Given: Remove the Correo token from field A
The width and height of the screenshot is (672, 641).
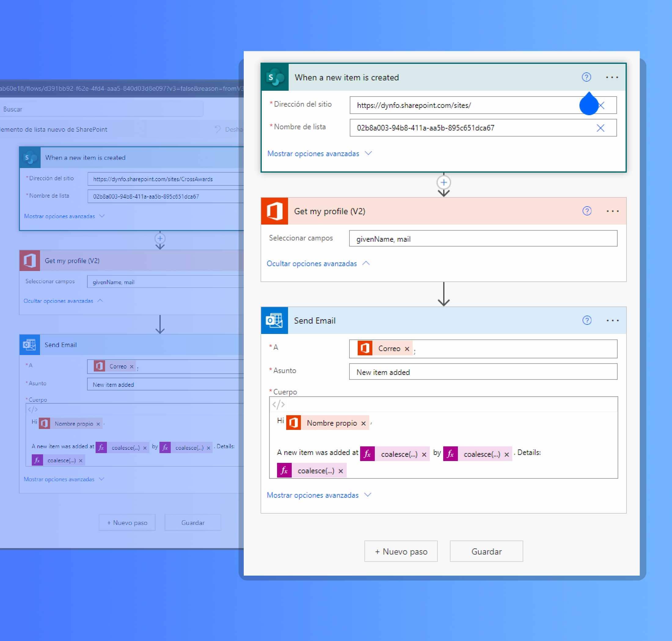Looking at the screenshot, I should click(407, 349).
